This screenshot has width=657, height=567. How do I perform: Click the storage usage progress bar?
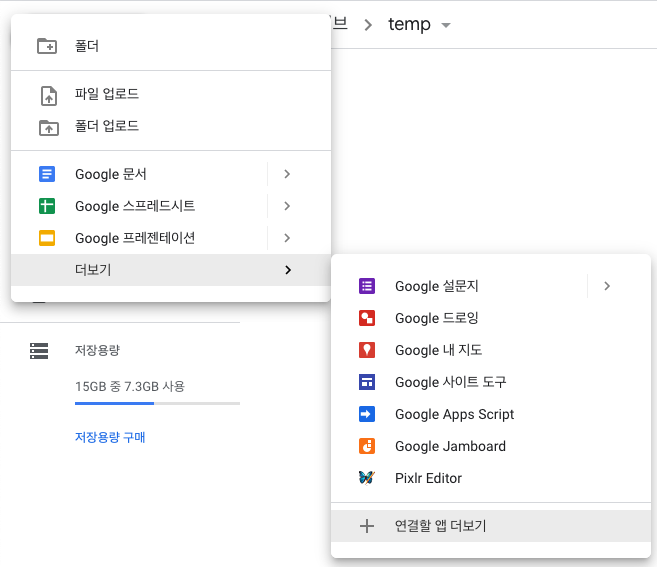(x=158, y=403)
